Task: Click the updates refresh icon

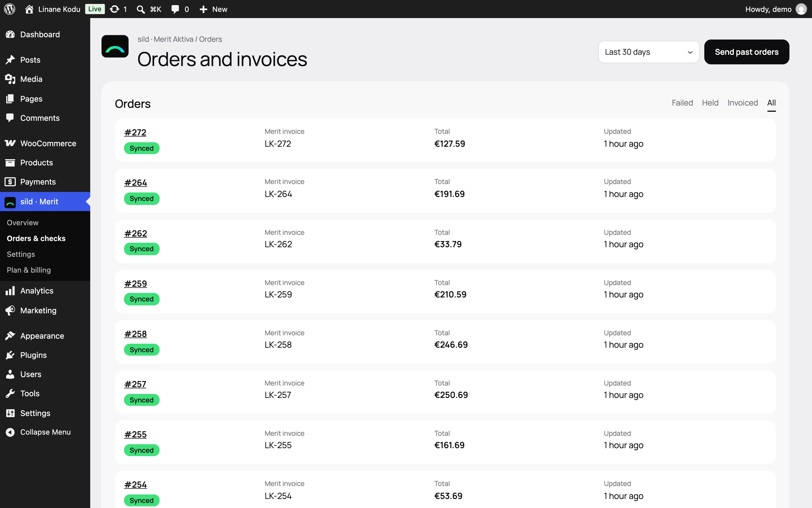Action: click(114, 9)
